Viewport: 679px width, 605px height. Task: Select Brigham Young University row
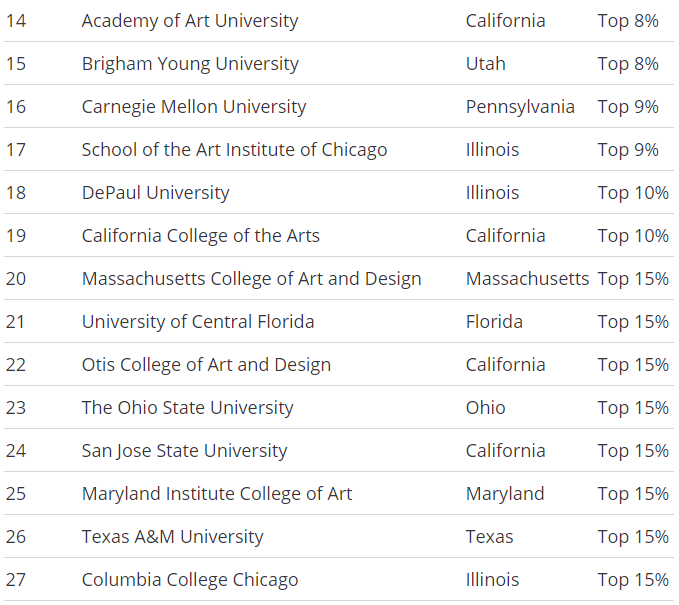point(190,64)
